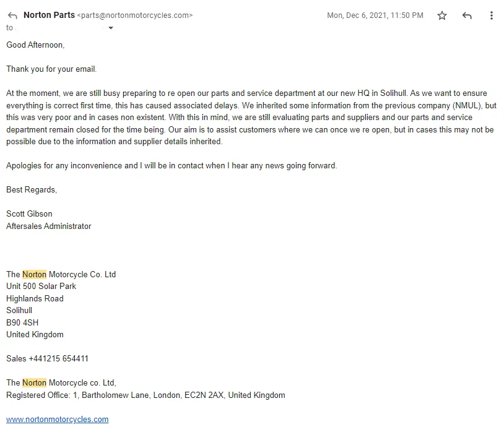Click the reply arrow beside the star
Image resolution: width=504 pixels, height=427 pixels.
pos(467,15)
